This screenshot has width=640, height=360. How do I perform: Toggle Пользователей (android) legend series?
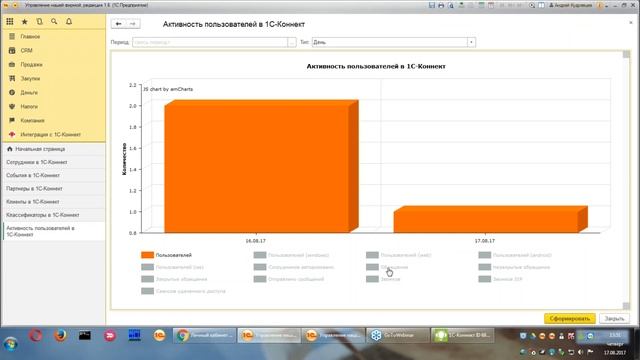click(515, 255)
